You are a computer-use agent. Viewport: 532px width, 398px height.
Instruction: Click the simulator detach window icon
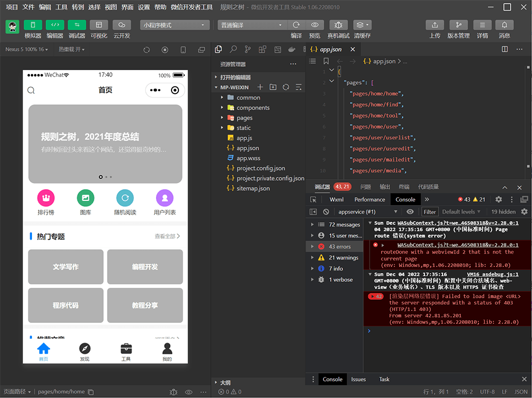coord(201,50)
